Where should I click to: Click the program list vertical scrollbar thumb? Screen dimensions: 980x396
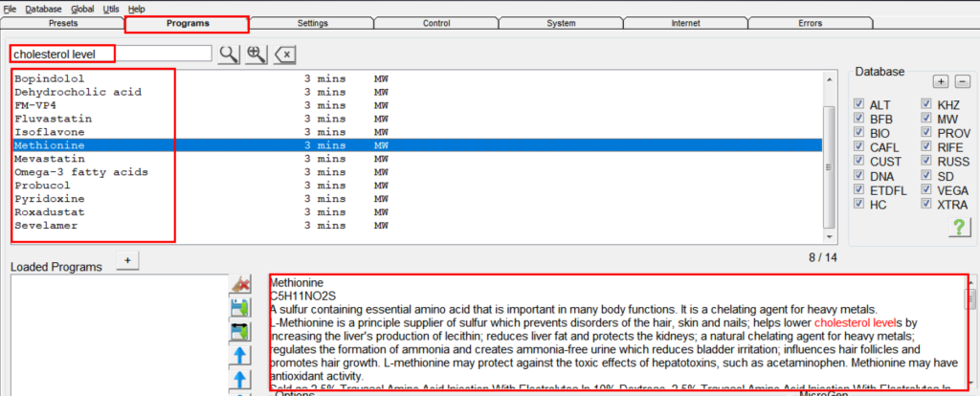click(x=829, y=166)
